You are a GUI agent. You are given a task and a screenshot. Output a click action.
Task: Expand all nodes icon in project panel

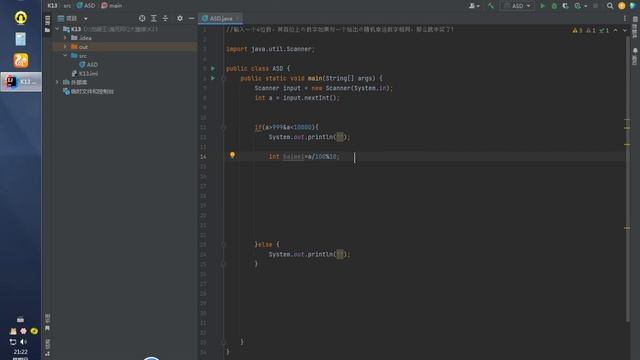click(x=153, y=18)
